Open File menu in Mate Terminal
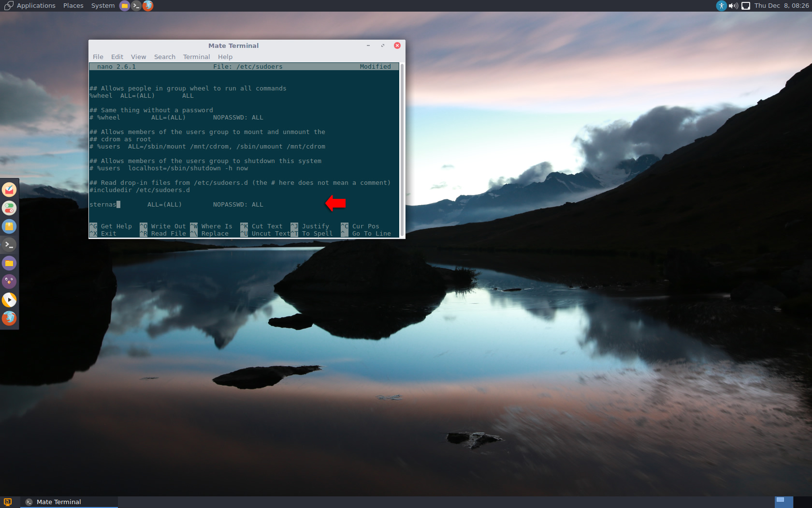The image size is (812, 508). pyautogui.click(x=98, y=57)
